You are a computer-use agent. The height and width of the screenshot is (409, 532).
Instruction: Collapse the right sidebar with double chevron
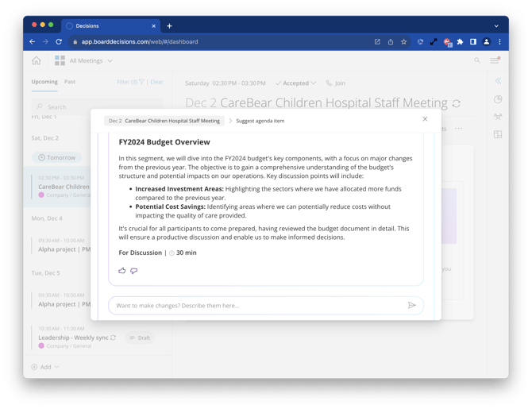click(498, 81)
